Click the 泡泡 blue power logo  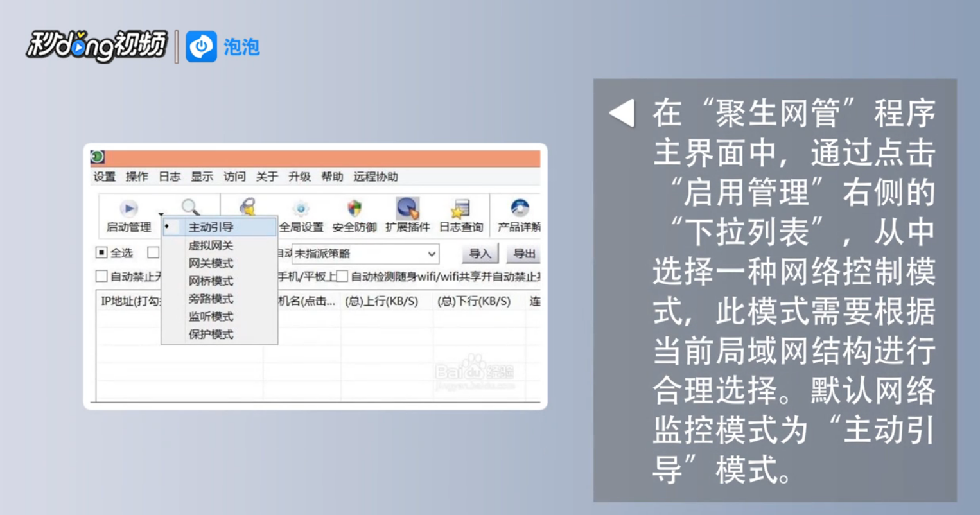(x=201, y=47)
